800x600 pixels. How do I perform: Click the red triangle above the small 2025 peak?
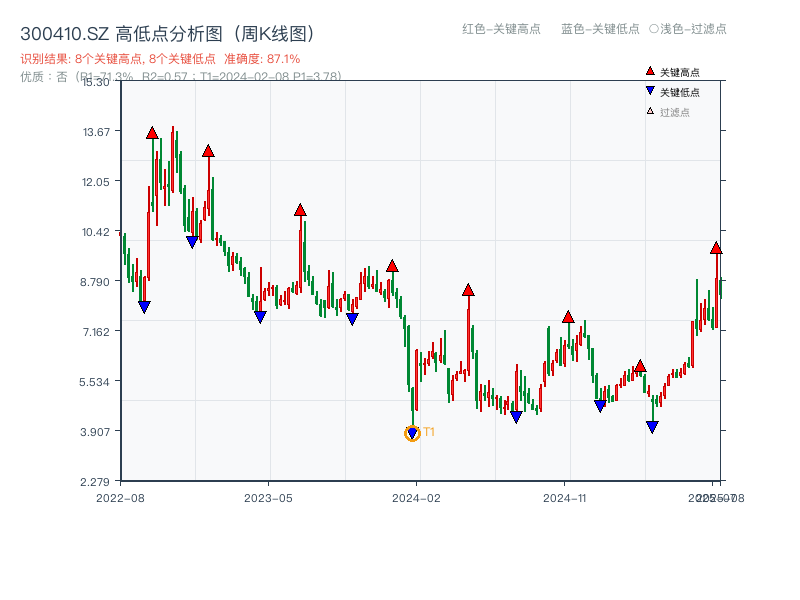pyautogui.click(x=638, y=366)
